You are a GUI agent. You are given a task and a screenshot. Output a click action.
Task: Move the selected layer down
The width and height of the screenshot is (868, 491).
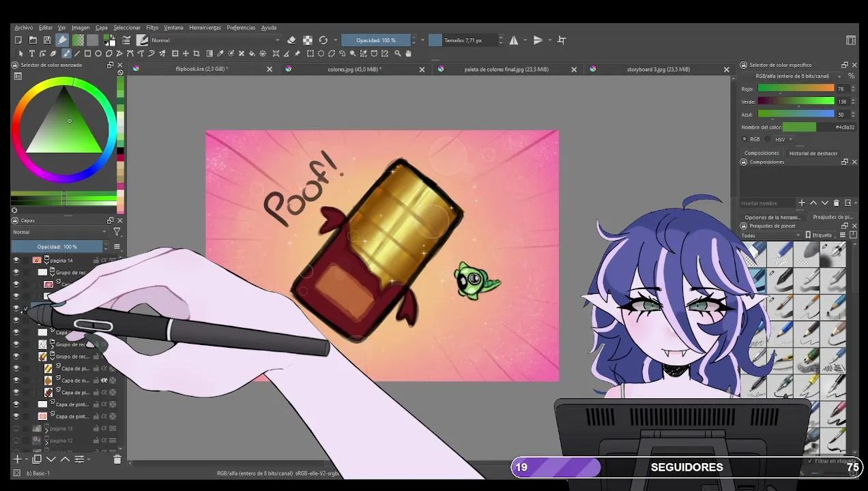tap(51, 460)
